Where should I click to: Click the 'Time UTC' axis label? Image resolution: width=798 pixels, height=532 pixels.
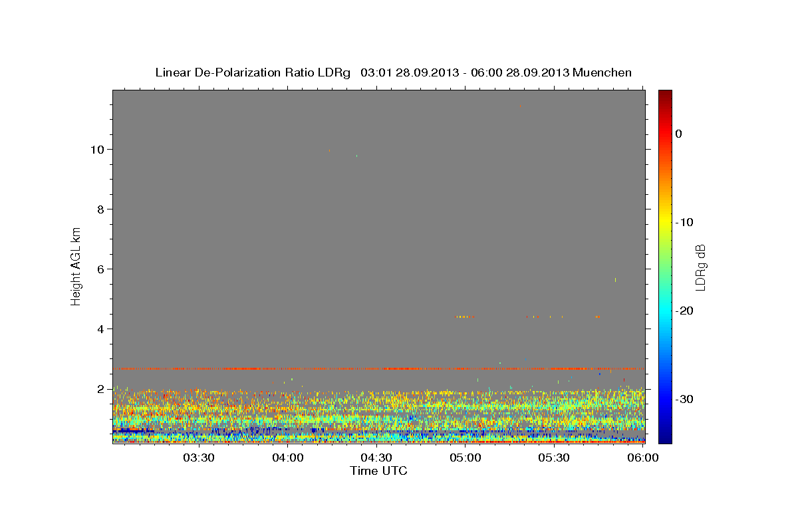tap(378, 471)
